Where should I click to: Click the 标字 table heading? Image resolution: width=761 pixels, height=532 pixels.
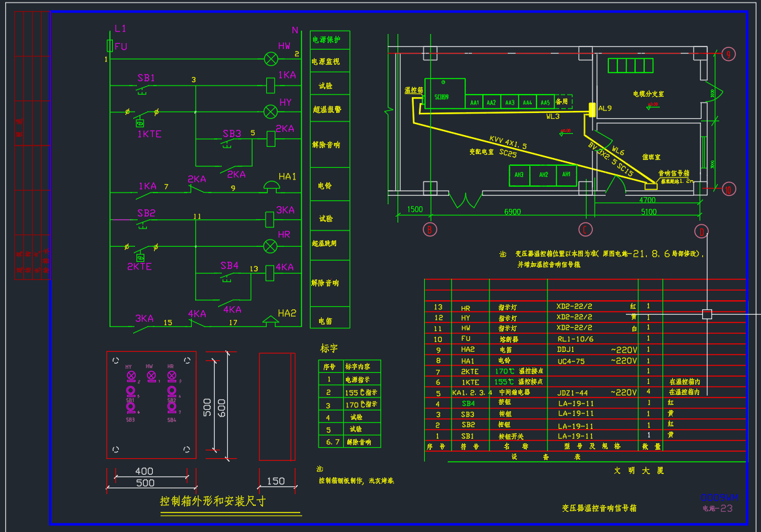330,349
